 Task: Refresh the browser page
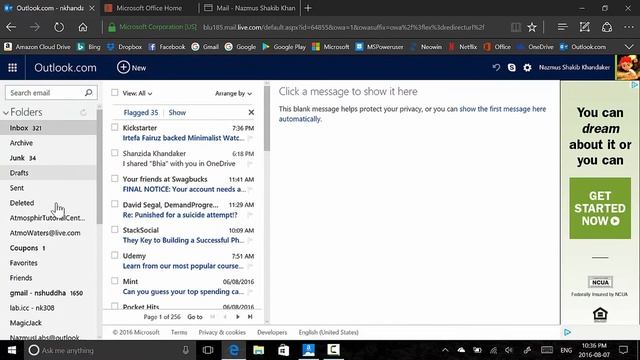pyautogui.click(x=59, y=27)
